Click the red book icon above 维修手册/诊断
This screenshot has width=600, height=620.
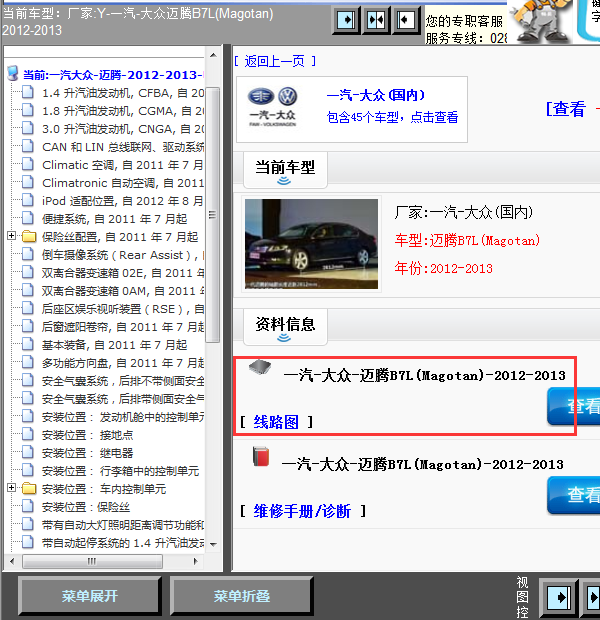(x=261, y=456)
